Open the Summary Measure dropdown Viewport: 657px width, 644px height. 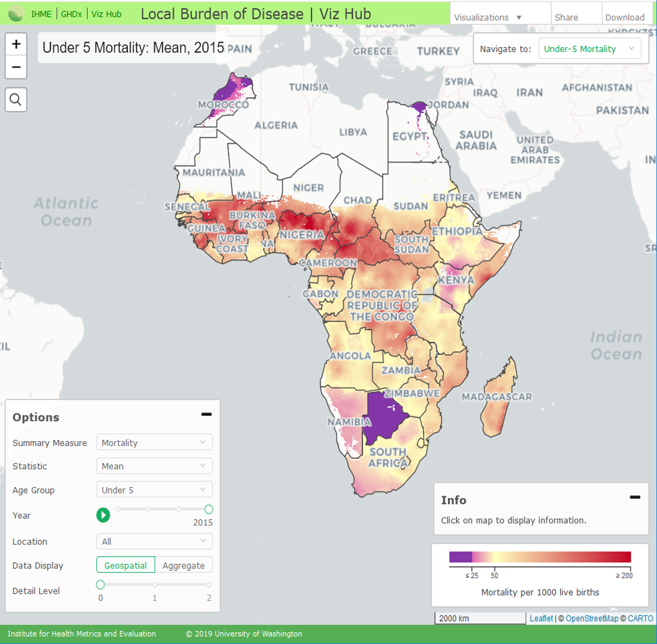click(154, 442)
